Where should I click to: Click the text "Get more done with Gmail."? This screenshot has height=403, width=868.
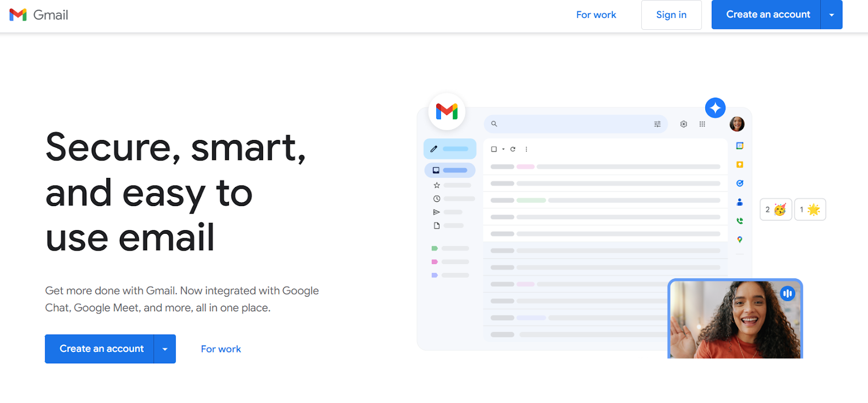point(111,291)
